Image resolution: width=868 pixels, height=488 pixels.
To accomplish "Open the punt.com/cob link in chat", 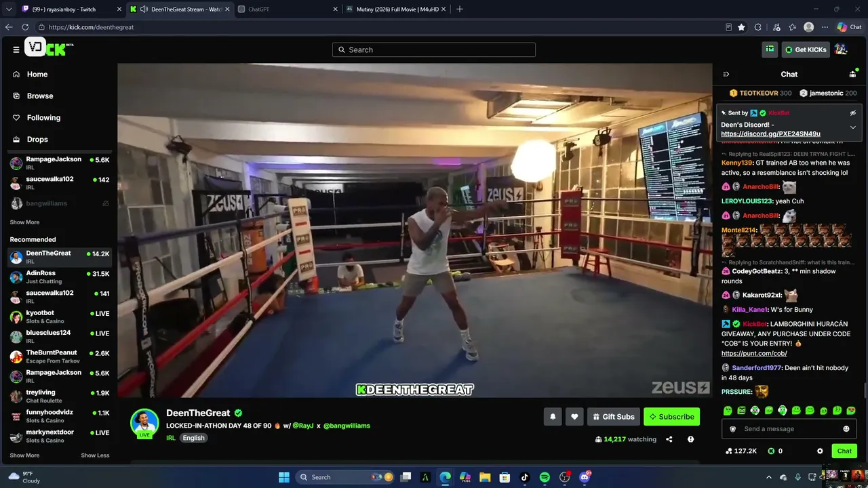I will coord(754,354).
